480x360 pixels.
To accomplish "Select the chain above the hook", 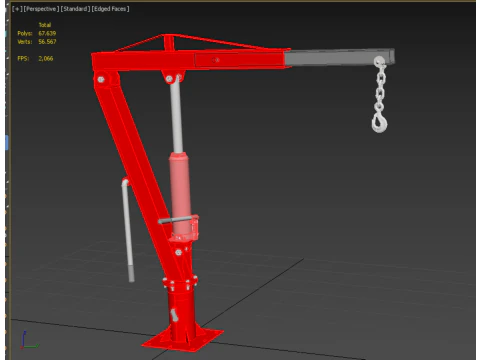I will pos(380,87).
